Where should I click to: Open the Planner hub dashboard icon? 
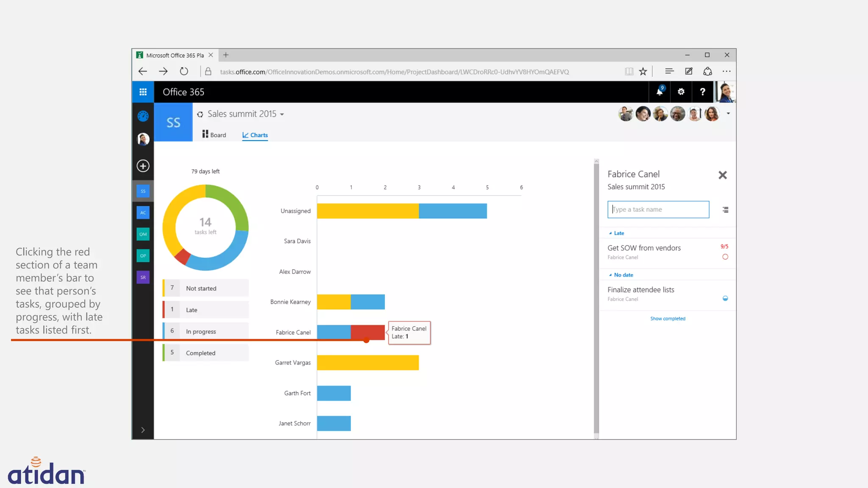tap(143, 116)
